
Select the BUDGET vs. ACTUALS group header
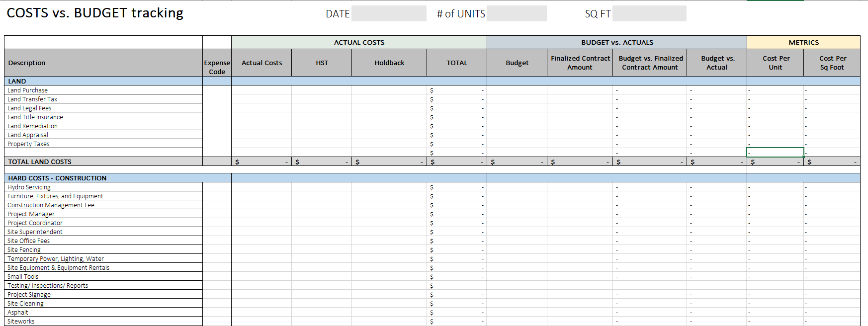coord(617,42)
